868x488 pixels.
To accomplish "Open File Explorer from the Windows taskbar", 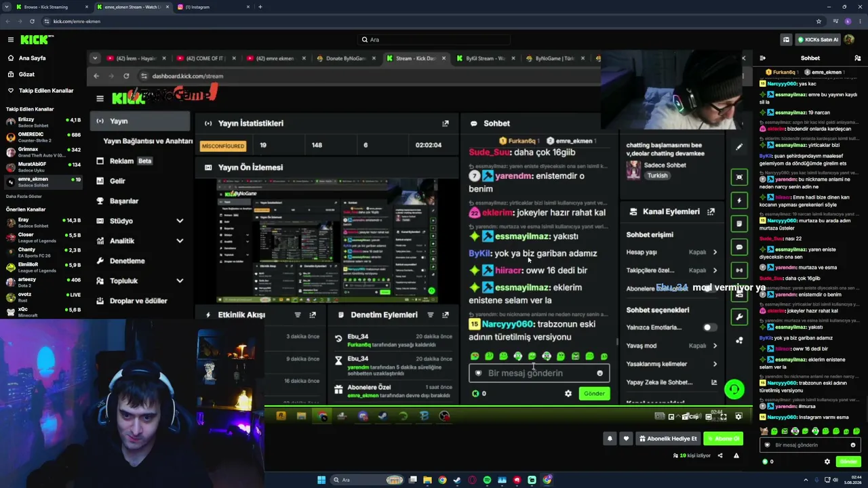I will click(427, 480).
